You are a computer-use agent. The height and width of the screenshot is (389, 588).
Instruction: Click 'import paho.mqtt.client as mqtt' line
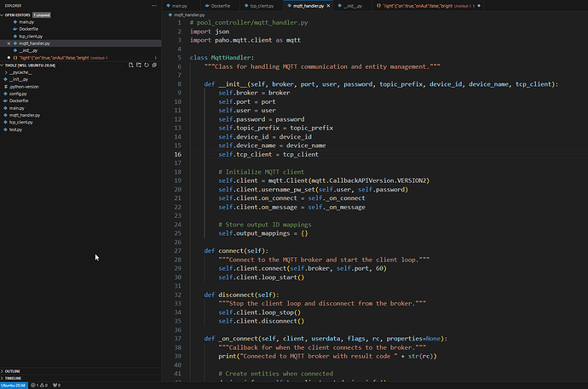(x=245, y=40)
